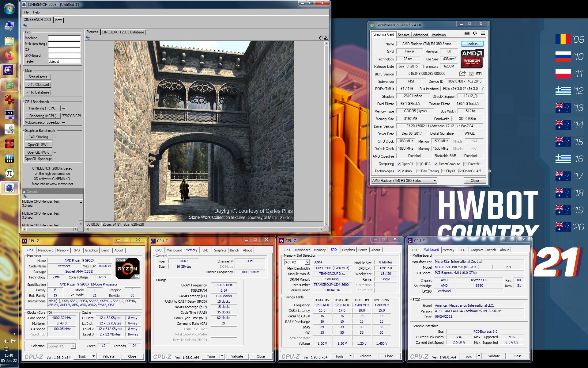Switch to GPU-Z via green card taskbar icon
The width and height of the screenshot is (588, 368).
tap(9, 85)
